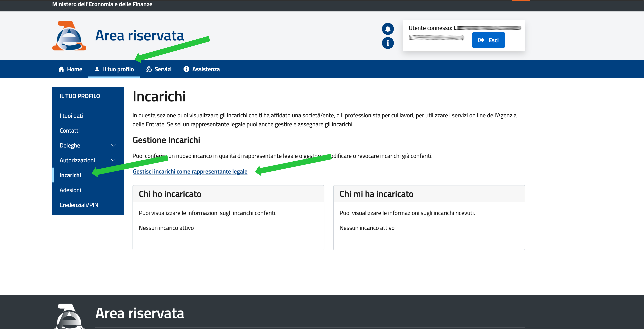This screenshot has width=644, height=329.
Task: Click the house icon next to Home
Action: (x=61, y=69)
